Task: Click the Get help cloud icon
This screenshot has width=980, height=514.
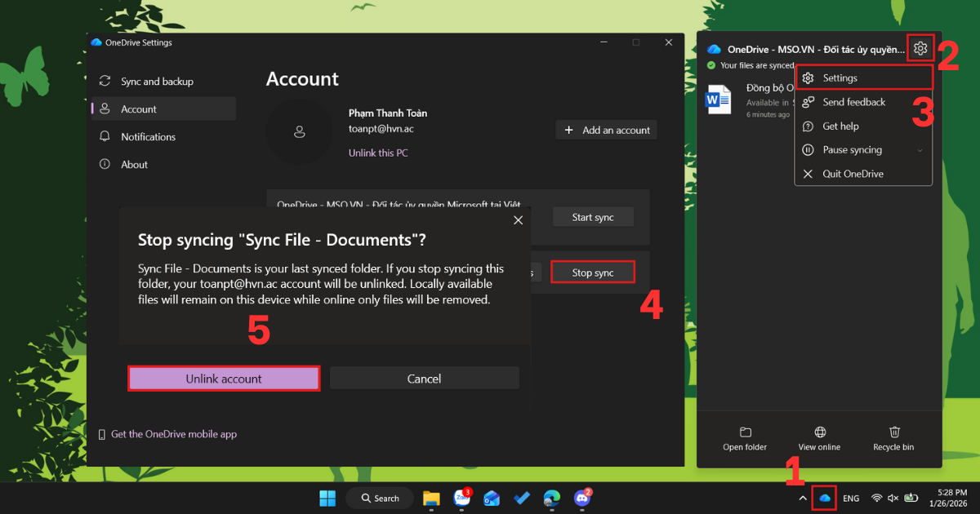Action: point(808,126)
